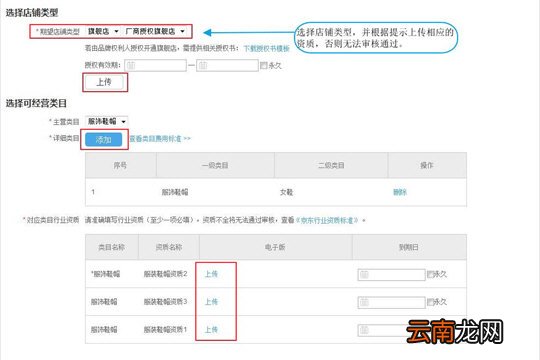The width and height of the screenshot is (540, 360).
Task: Click the 下载授权书模板 link
Action: tap(267, 49)
